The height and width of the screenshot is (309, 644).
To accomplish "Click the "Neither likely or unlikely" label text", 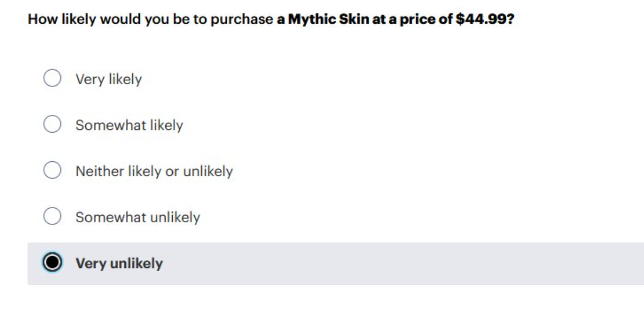I will pyautogui.click(x=154, y=171).
